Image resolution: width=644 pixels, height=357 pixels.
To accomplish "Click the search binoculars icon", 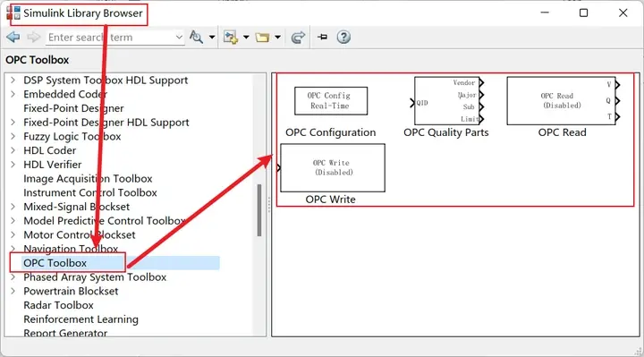I will click(x=196, y=38).
